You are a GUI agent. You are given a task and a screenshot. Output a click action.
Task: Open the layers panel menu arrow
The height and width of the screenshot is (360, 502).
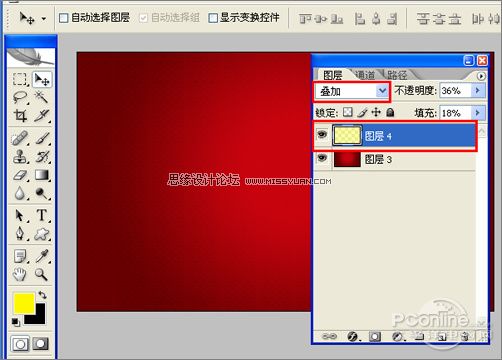point(481,76)
